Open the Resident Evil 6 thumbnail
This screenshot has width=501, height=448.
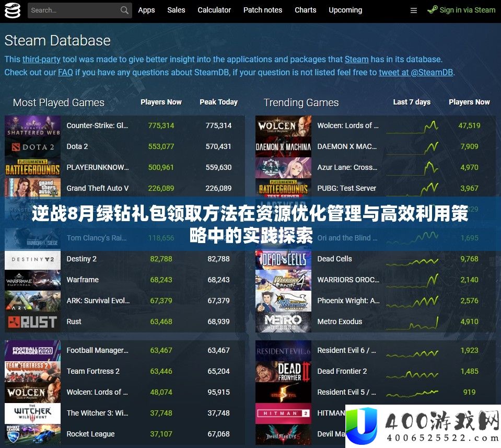283,351
